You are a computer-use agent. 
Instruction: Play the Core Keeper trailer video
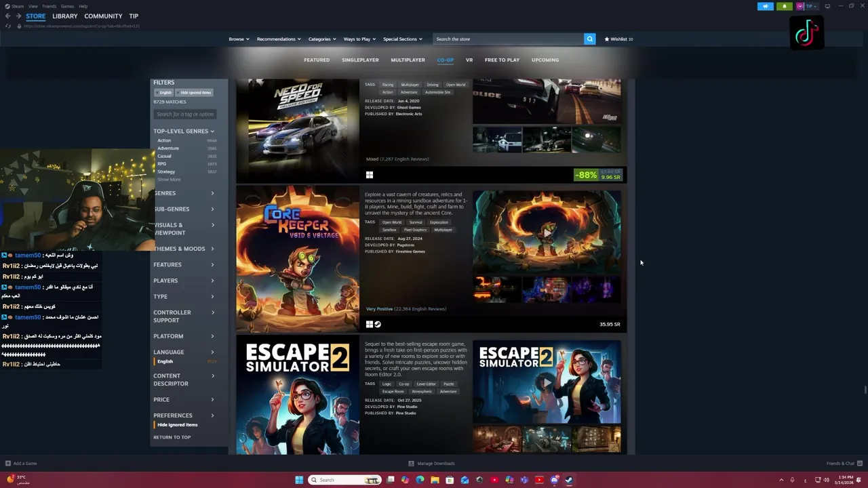click(547, 232)
